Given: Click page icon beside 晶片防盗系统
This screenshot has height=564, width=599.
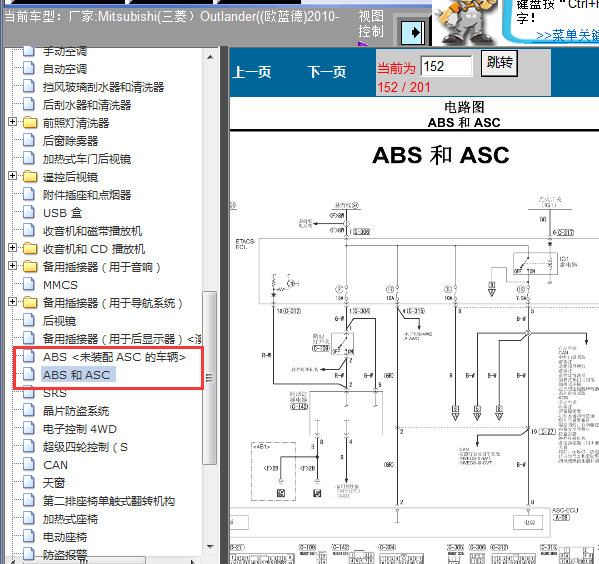Looking at the screenshot, I should (x=29, y=410).
